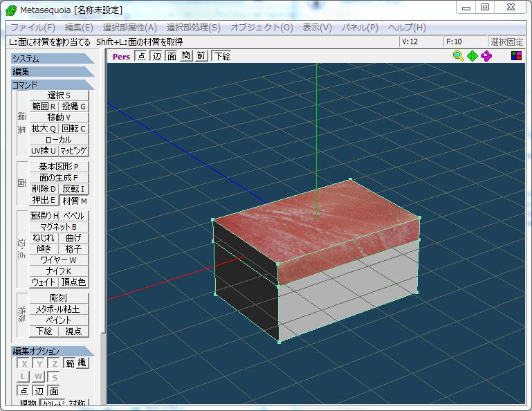Select the 面張り H command

click(44, 216)
